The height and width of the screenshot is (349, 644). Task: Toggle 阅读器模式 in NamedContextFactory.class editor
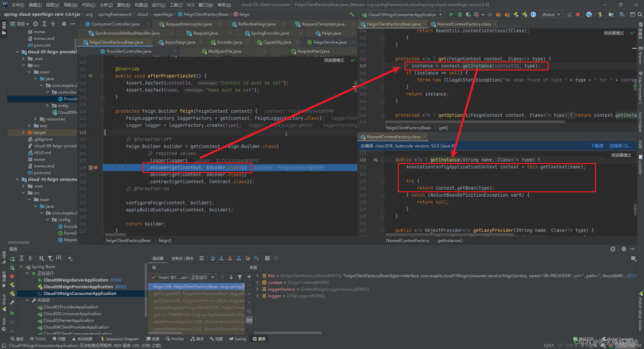(621, 155)
